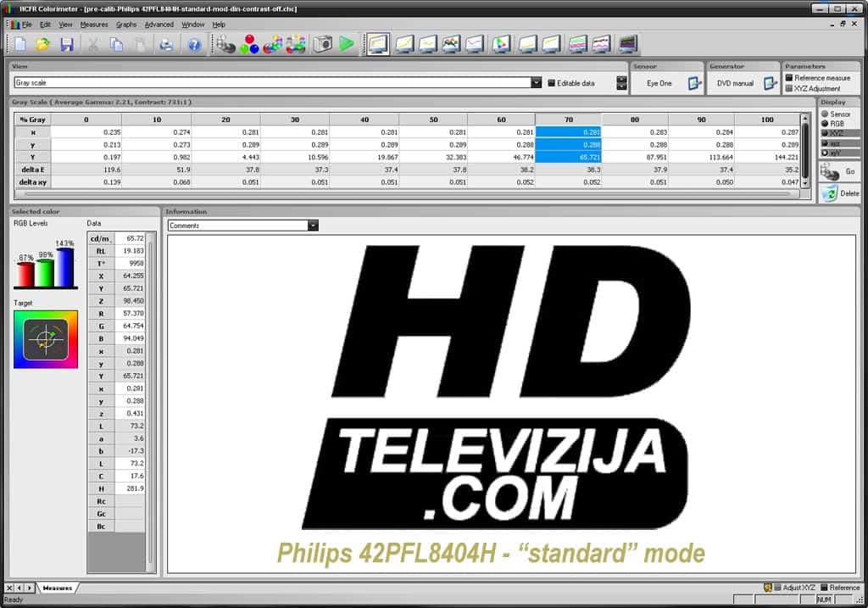Click the Cut scissors toolbar icon
This screenshot has height=608, width=868.
93,44
